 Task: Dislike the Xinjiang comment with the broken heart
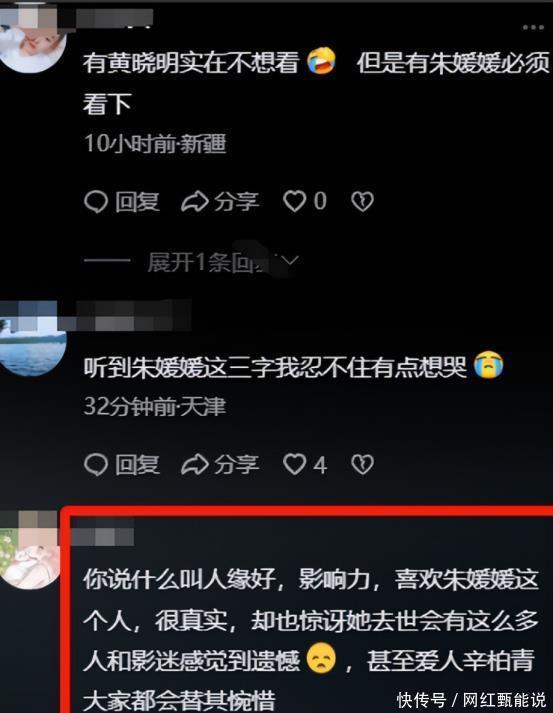point(362,201)
